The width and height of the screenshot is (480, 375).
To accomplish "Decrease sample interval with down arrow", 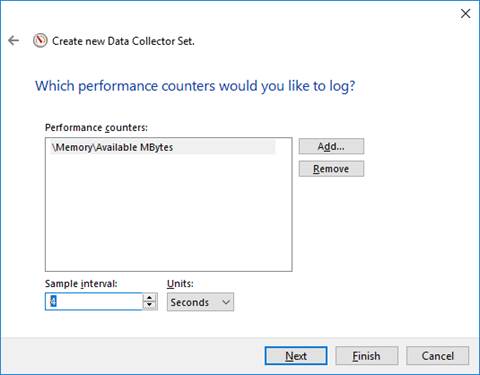I will tap(150, 306).
